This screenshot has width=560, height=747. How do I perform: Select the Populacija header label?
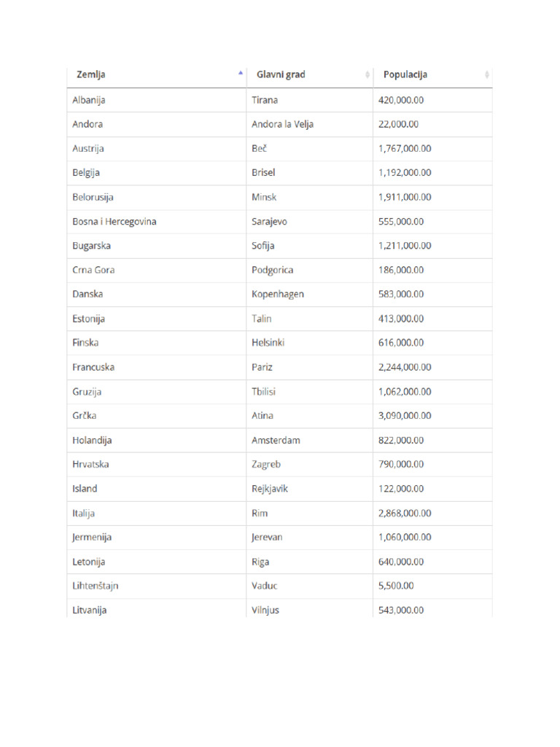coord(405,74)
